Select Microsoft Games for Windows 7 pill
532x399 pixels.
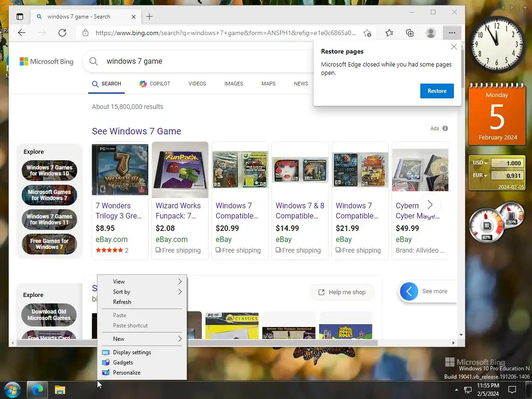(49, 195)
